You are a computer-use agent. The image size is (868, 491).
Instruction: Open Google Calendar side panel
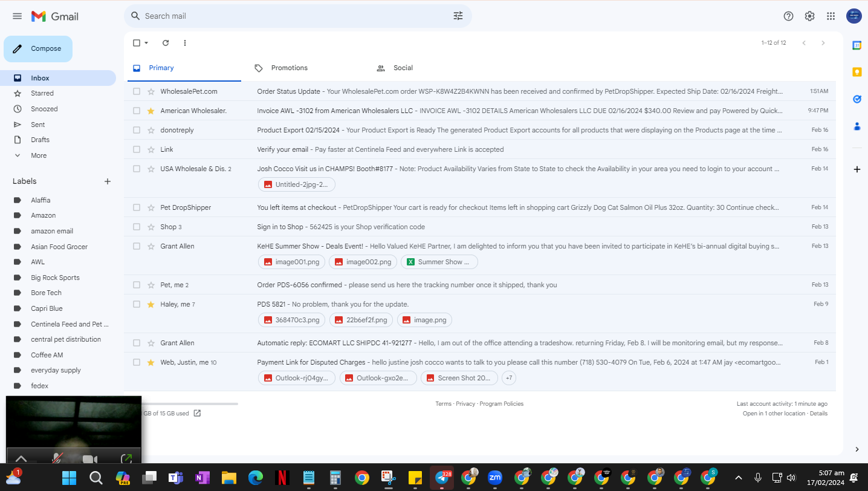click(x=857, y=45)
